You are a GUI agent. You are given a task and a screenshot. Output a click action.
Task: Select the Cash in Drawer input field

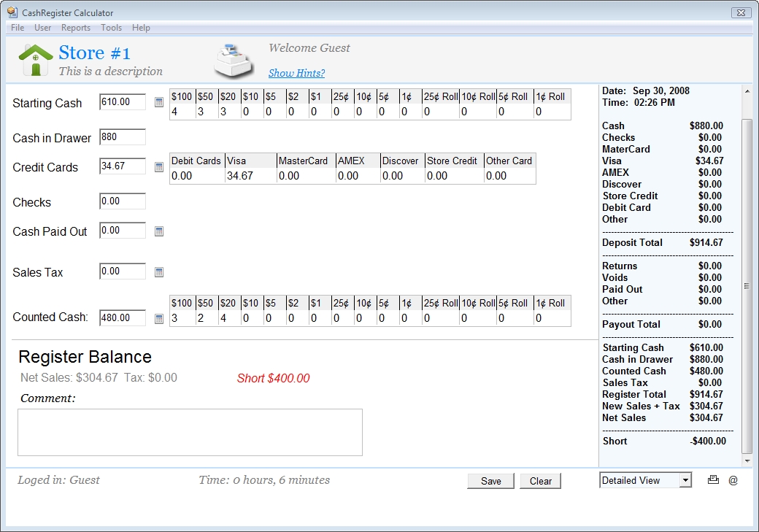(x=123, y=137)
